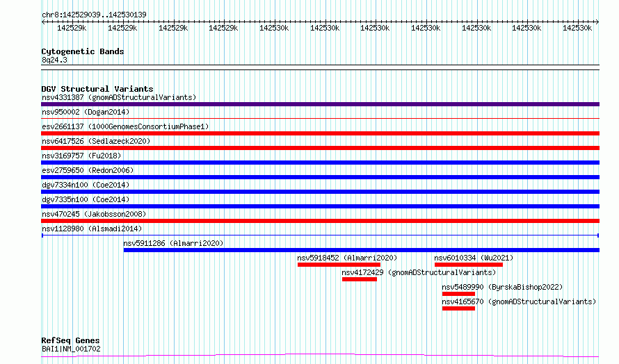Select the red nsv4172429 variant bar

pyautogui.click(x=360, y=279)
